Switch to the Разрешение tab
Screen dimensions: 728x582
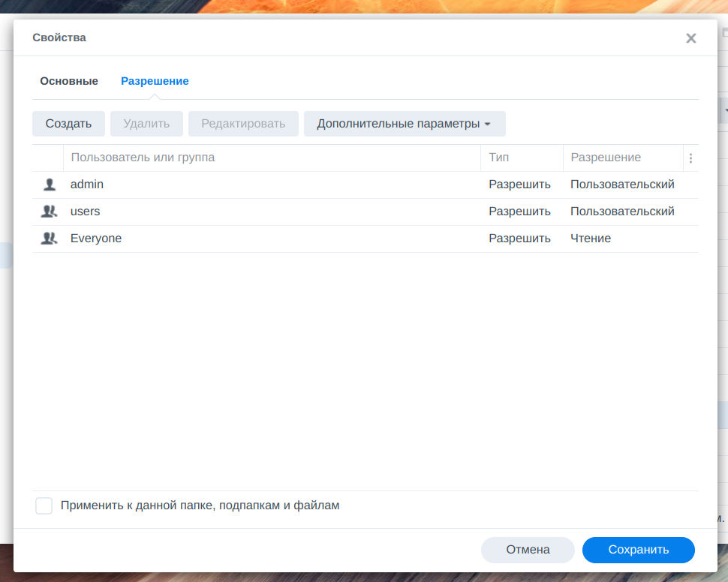[x=155, y=81]
